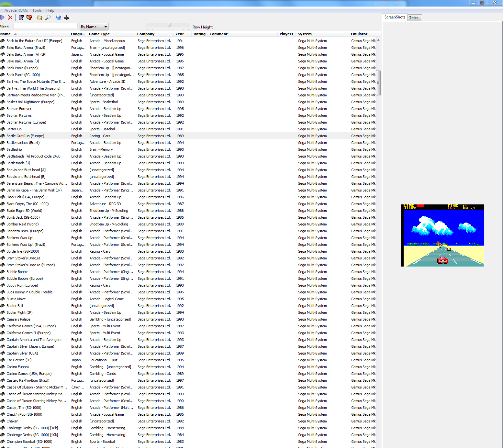Click the ROM icon beside Battleship
Image resolution: width=503 pixels, height=448 pixels.
[x=3, y=149]
